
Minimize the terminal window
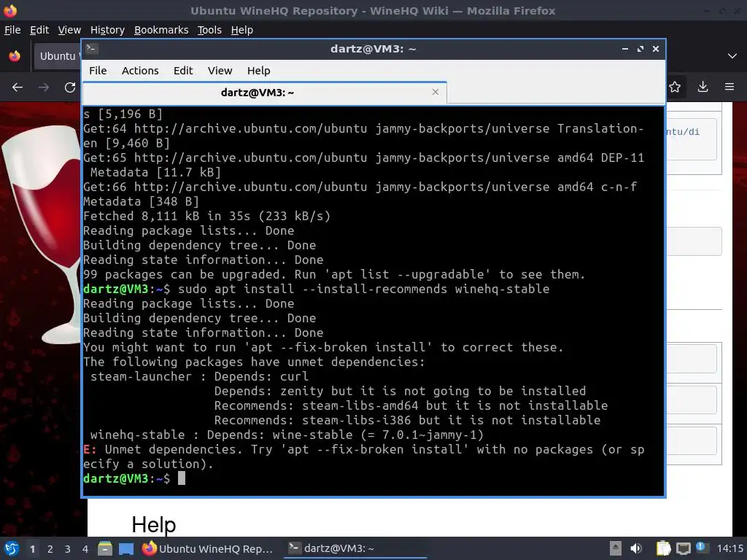coord(624,49)
